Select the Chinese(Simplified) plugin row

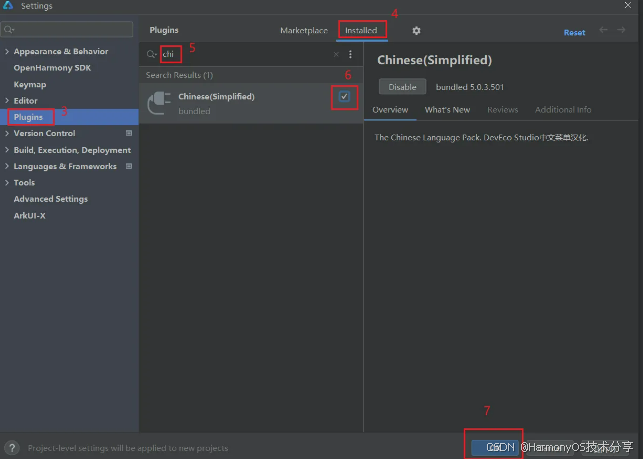[251, 103]
